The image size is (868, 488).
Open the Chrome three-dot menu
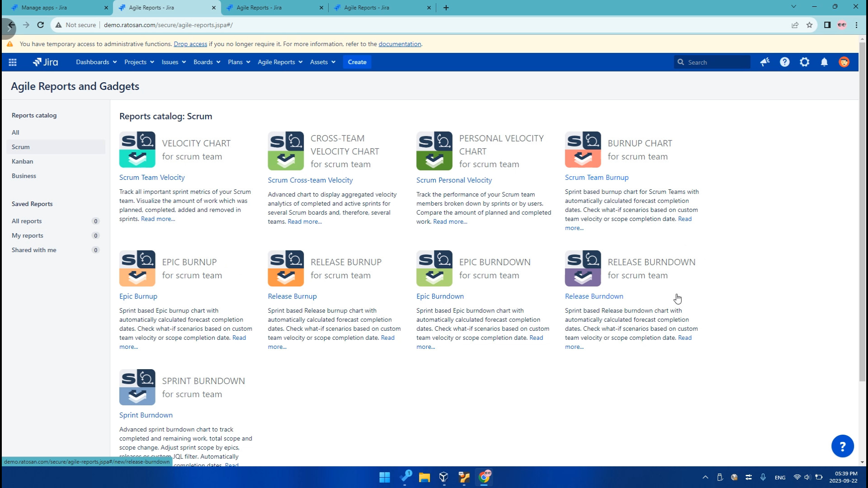856,25
